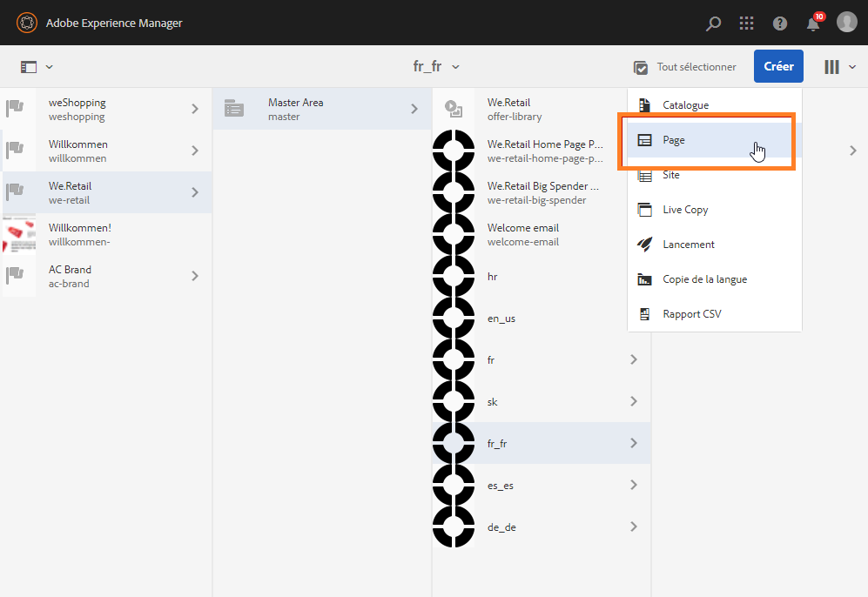Expand the weShopping row chevron
Screen dimensions: 868x597
(x=195, y=109)
